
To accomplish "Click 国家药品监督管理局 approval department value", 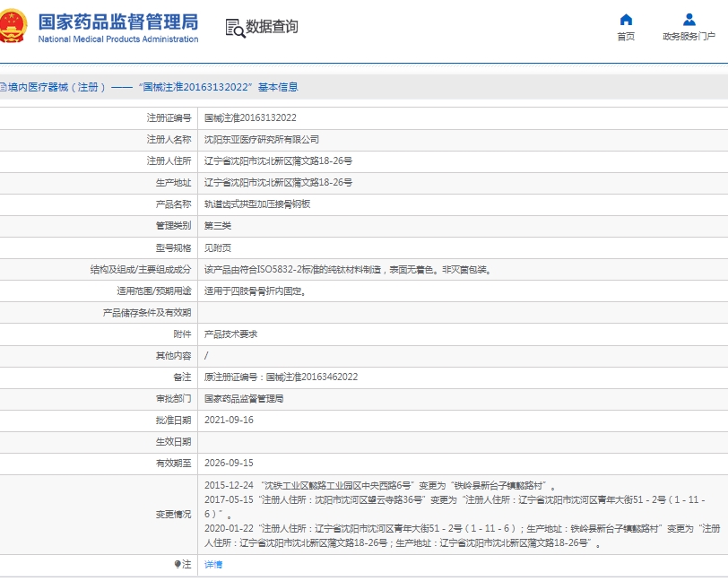I will pos(244,398).
